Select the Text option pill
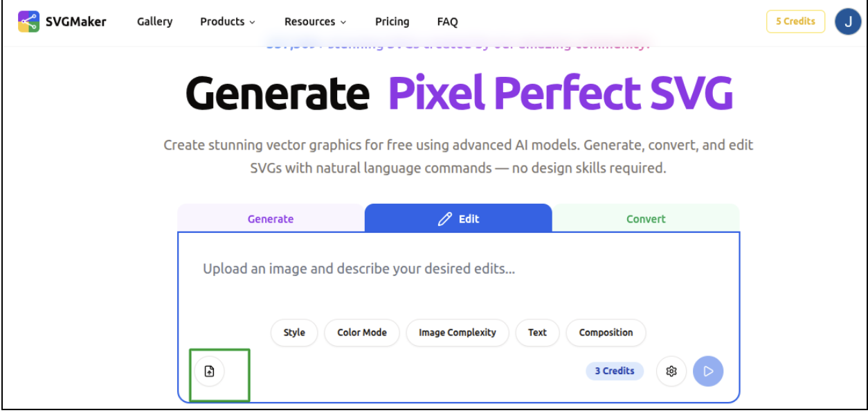The image size is (868, 413). tap(537, 333)
